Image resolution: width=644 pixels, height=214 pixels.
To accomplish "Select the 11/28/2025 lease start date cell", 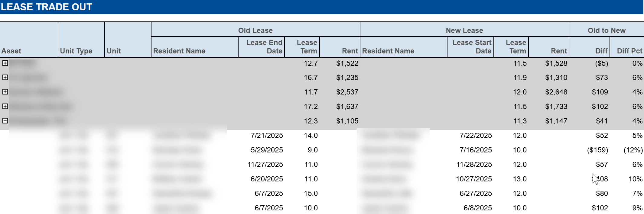I will click(x=474, y=164).
